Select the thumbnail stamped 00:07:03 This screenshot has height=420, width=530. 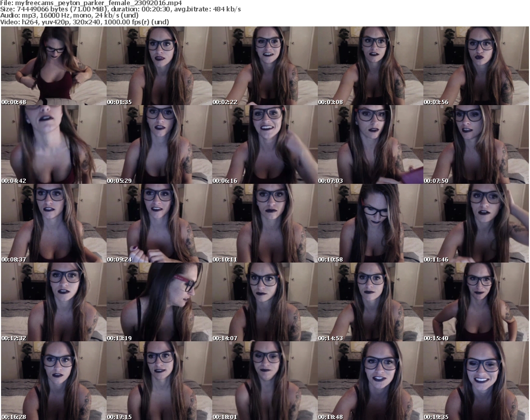click(x=371, y=144)
